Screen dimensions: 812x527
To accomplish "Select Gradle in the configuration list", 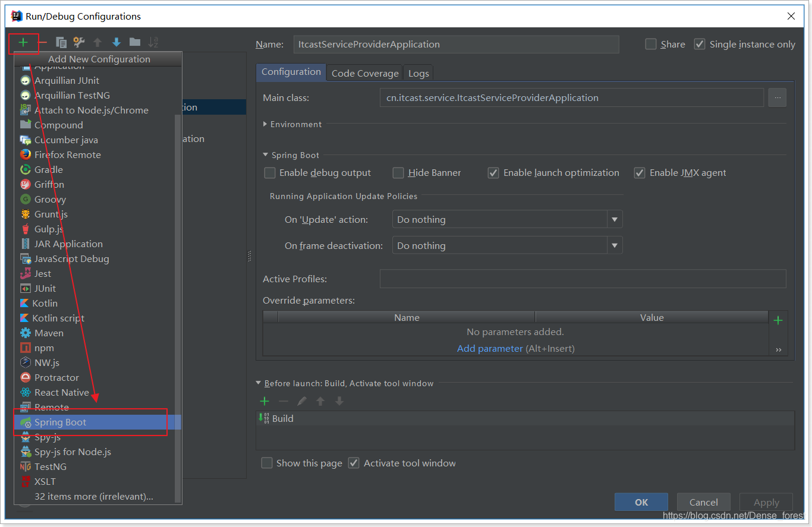I will (95, 170).
